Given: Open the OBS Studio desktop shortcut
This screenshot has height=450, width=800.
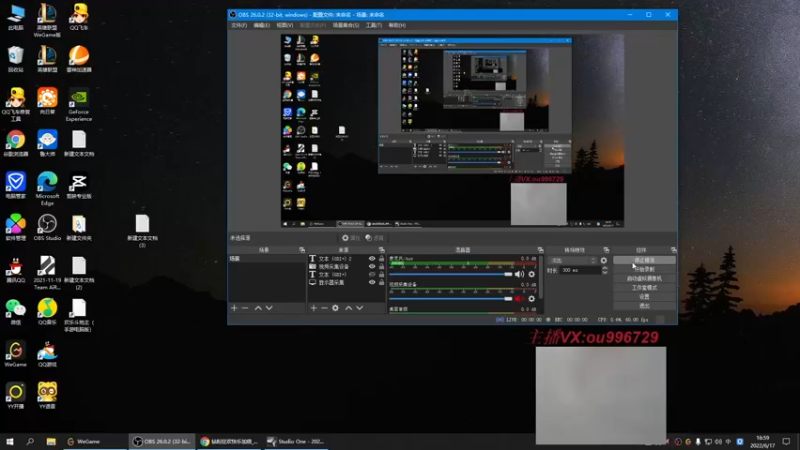Looking at the screenshot, I should [x=47, y=228].
